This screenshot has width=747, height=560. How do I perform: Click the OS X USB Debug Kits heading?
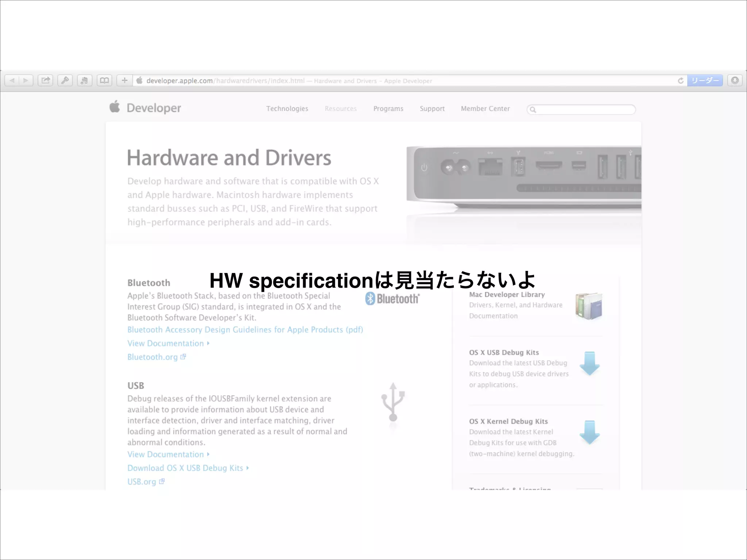tap(504, 353)
